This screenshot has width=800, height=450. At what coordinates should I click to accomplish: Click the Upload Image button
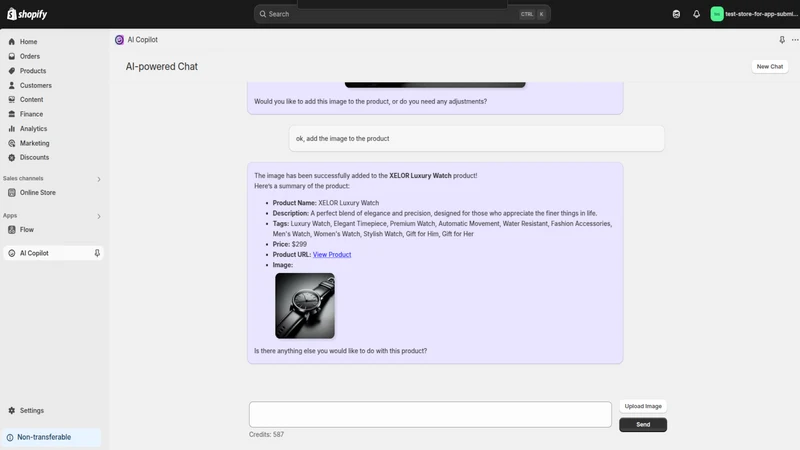click(643, 406)
